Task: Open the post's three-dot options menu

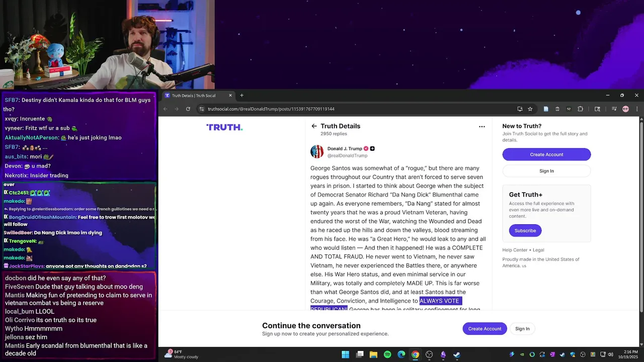Action: click(481, 127)
